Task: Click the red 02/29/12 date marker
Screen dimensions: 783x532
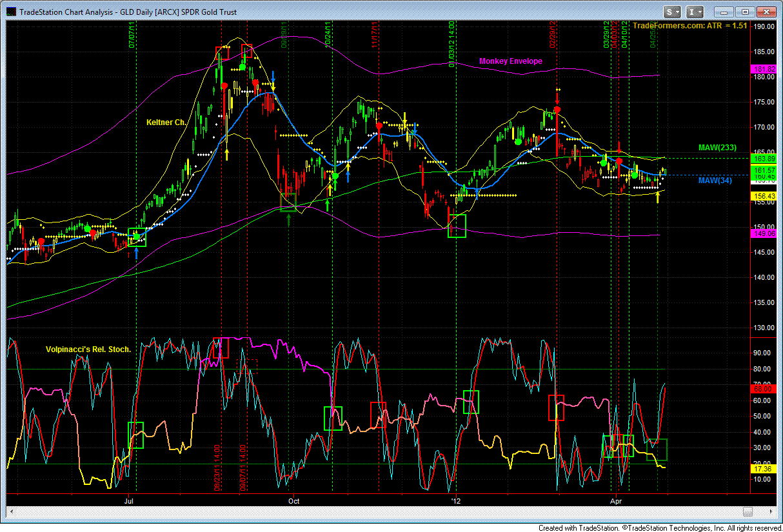Action: tap(553, 34)
